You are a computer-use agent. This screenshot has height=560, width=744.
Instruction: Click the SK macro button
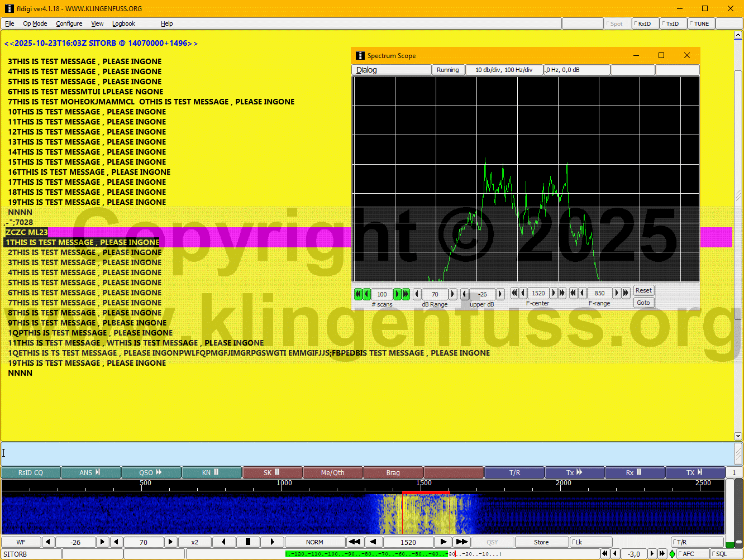[272, 473]
